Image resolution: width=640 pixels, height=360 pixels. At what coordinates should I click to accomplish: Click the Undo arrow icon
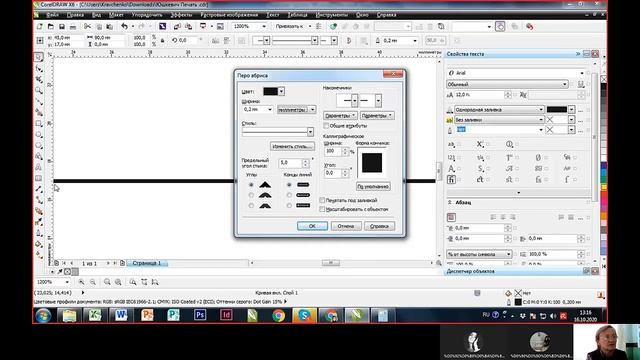click(x=124, y=27)
